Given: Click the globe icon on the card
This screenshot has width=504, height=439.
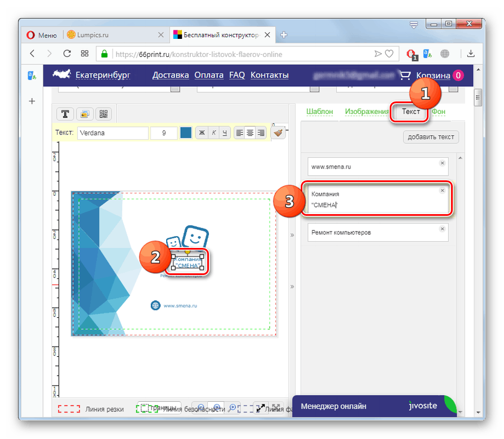Looking at the screenshot, I should click(x=155, y=305).
